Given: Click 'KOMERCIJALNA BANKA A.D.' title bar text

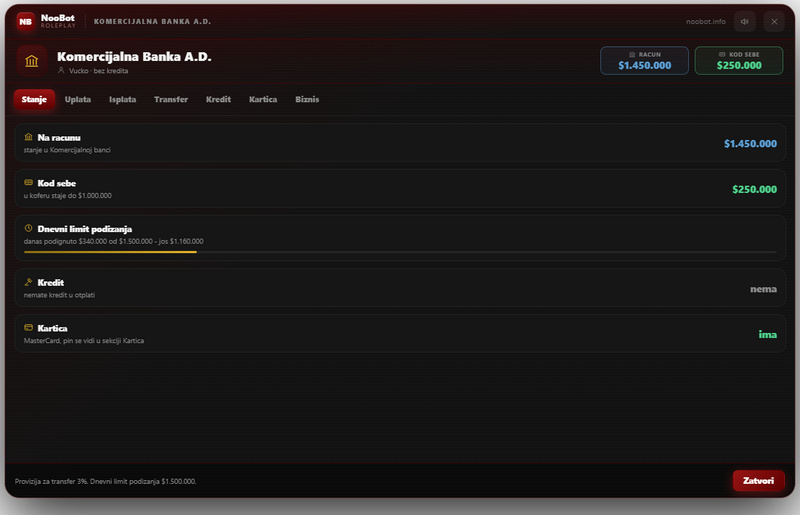Looking at the screenshot, I should click(152, 21).
